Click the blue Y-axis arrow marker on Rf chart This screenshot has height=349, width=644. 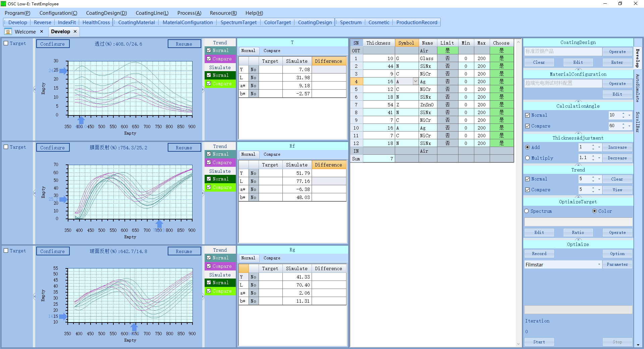coord(63,199)
